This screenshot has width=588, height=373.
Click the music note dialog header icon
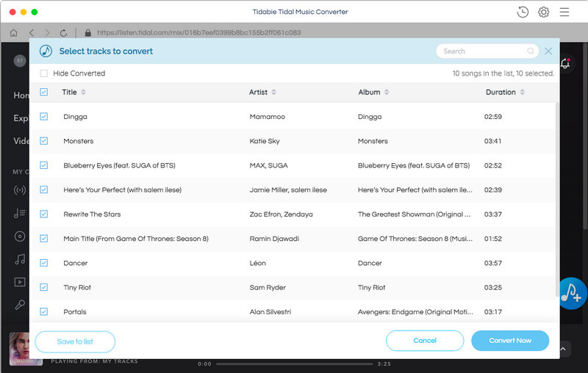46,51
